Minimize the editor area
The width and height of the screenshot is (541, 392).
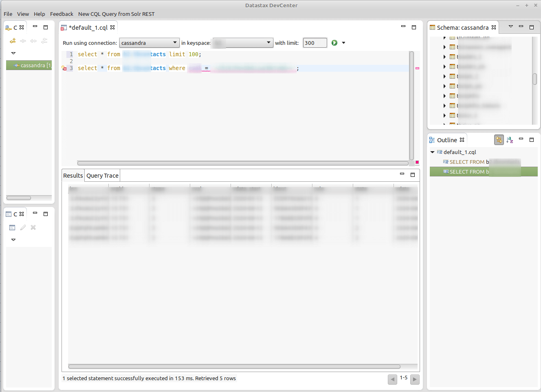403,26
